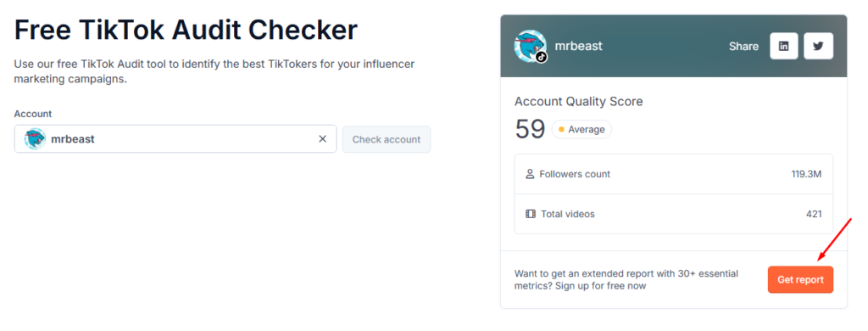
Task: Clear the mrbeast account field
Action: 322,138
